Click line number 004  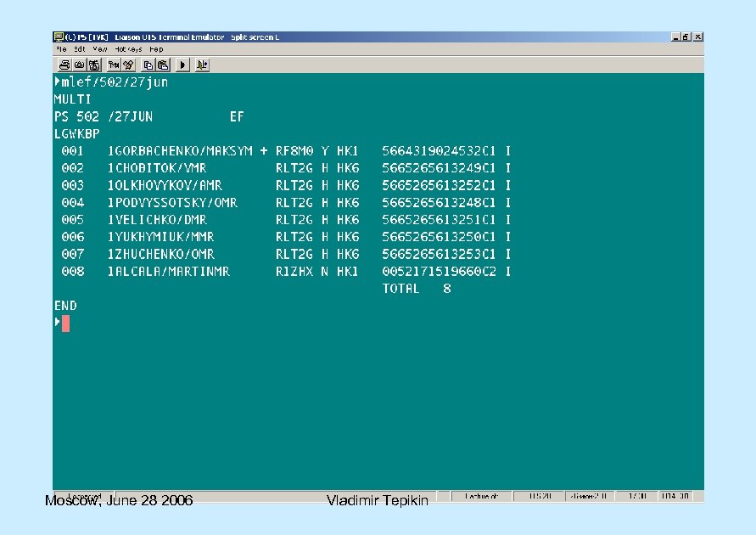[72, 203]
